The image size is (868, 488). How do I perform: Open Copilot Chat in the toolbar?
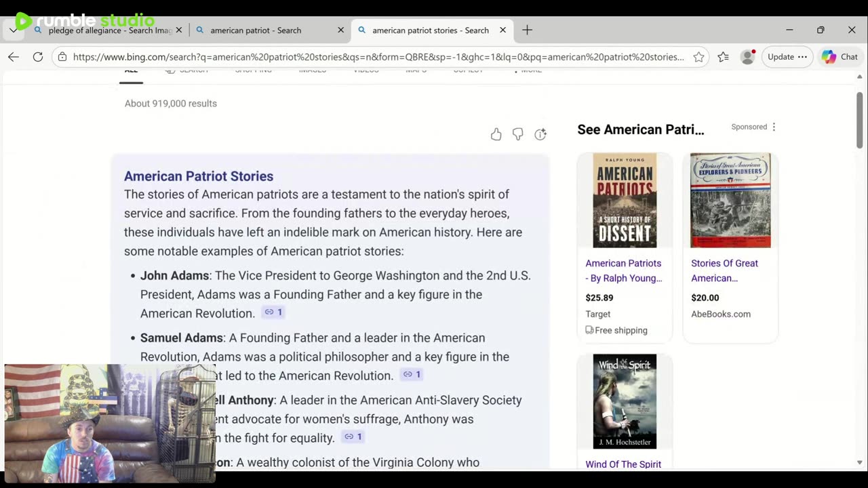[840, 57]
